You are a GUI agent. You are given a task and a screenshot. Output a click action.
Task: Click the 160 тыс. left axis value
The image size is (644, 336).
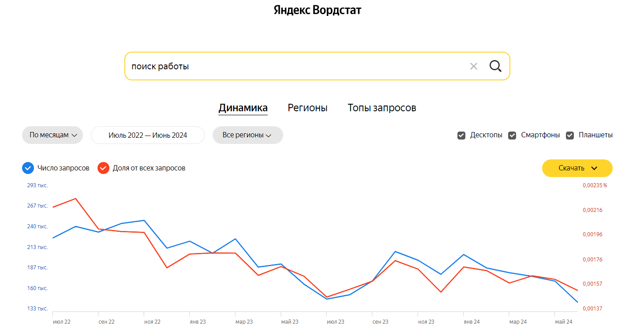coord(37,288)
